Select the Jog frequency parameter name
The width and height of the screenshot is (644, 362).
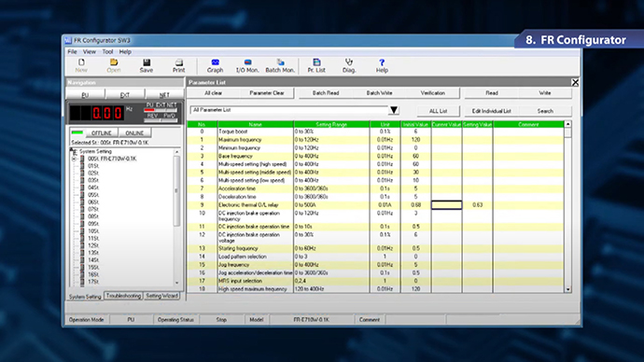(233, 265)
